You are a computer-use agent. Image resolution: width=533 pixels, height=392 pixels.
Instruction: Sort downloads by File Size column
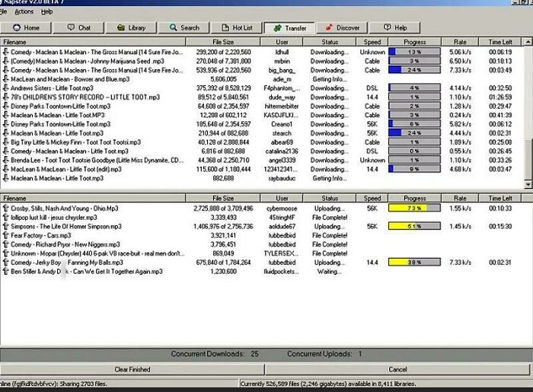223,42
